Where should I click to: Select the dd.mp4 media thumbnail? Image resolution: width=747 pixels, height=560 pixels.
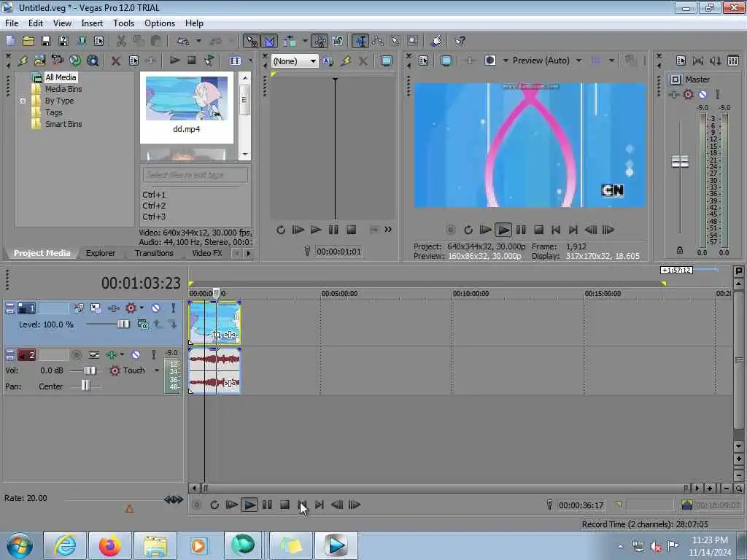click(x=186, y=106)
